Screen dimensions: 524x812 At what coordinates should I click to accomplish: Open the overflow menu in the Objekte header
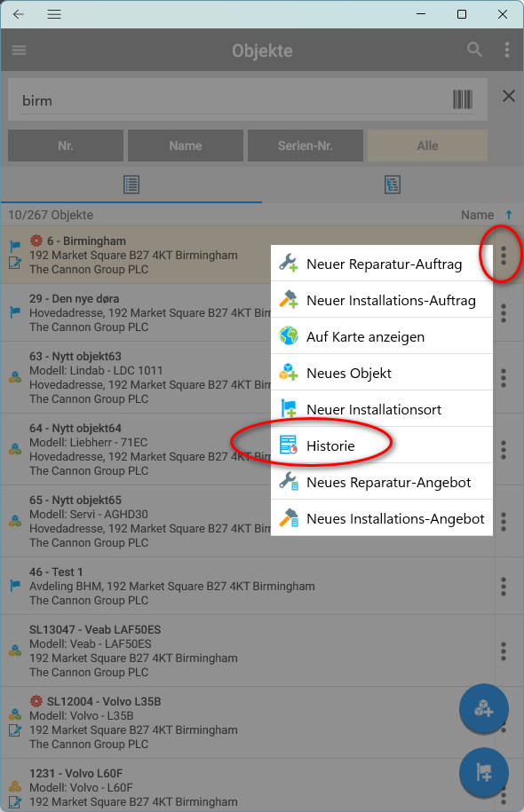[507, 50]
